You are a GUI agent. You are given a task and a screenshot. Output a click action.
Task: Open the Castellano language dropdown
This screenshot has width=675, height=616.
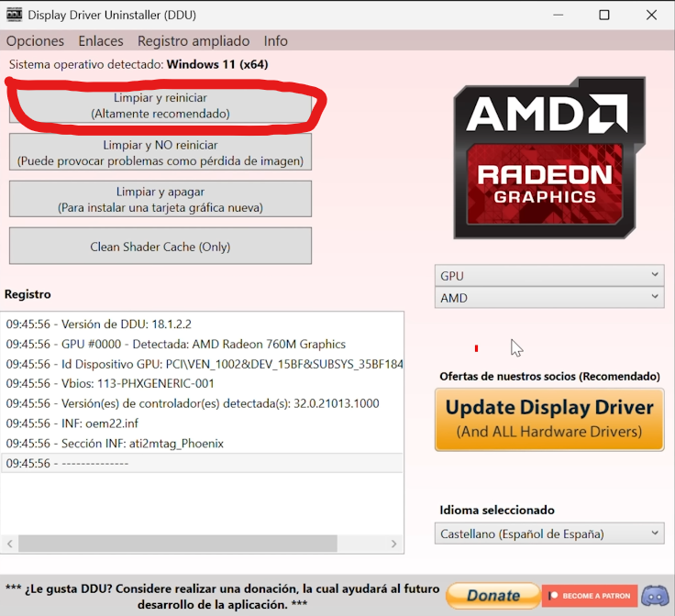coord(548,533)
